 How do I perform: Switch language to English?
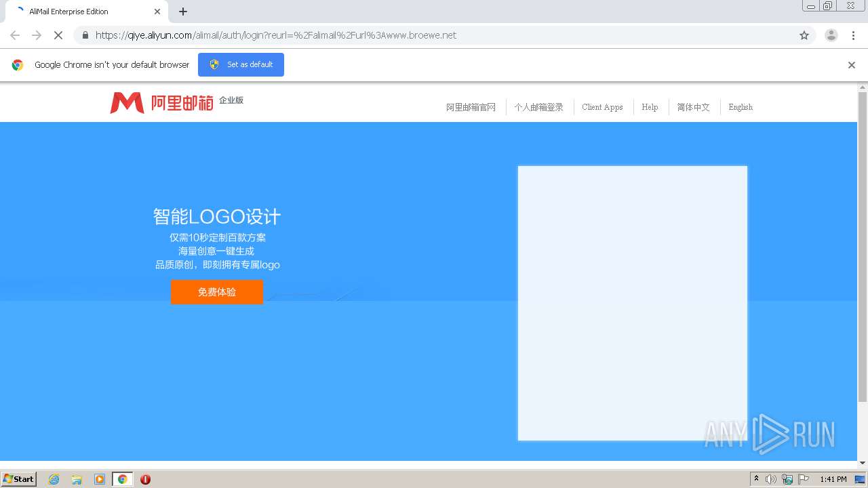coord(741,107)
